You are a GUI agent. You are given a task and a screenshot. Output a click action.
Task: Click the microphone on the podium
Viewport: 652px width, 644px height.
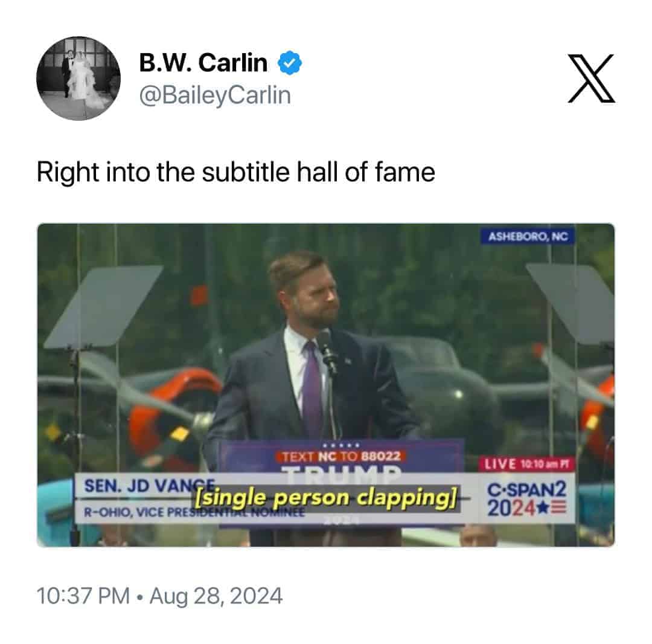(x=327, y=350)
